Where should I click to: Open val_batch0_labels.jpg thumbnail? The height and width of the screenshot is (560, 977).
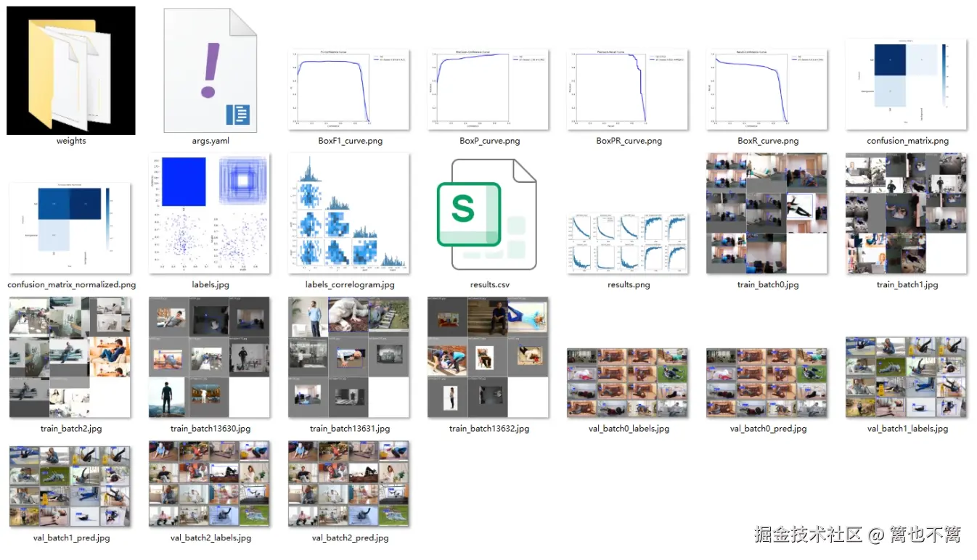coord(628,383)
